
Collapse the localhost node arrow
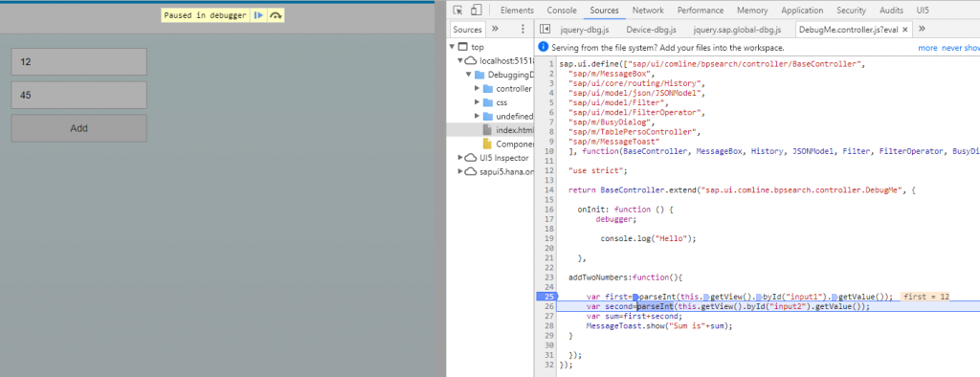coord(460,60)
